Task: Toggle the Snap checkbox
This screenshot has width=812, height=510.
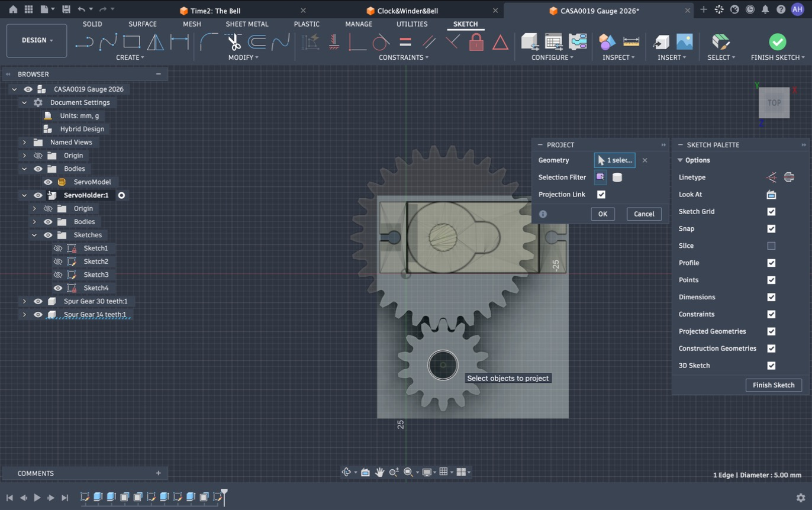Action: click(x=771, y=228)
